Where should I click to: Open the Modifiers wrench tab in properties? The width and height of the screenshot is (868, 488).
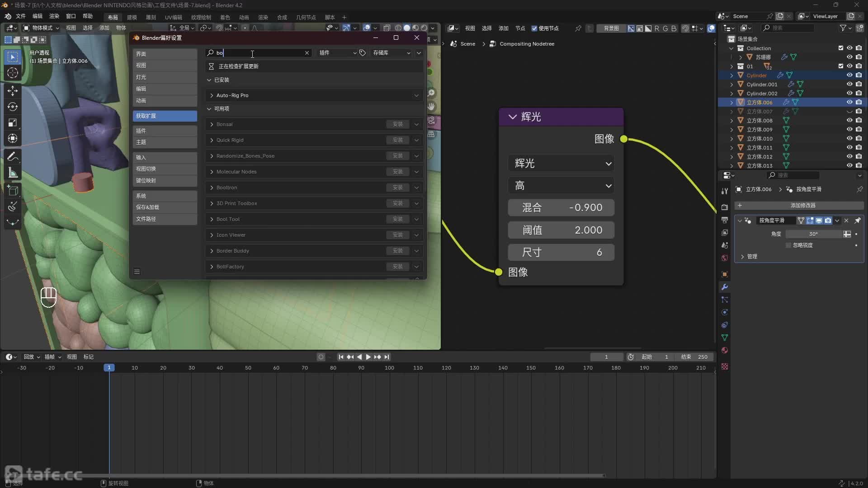coord(725,287)
